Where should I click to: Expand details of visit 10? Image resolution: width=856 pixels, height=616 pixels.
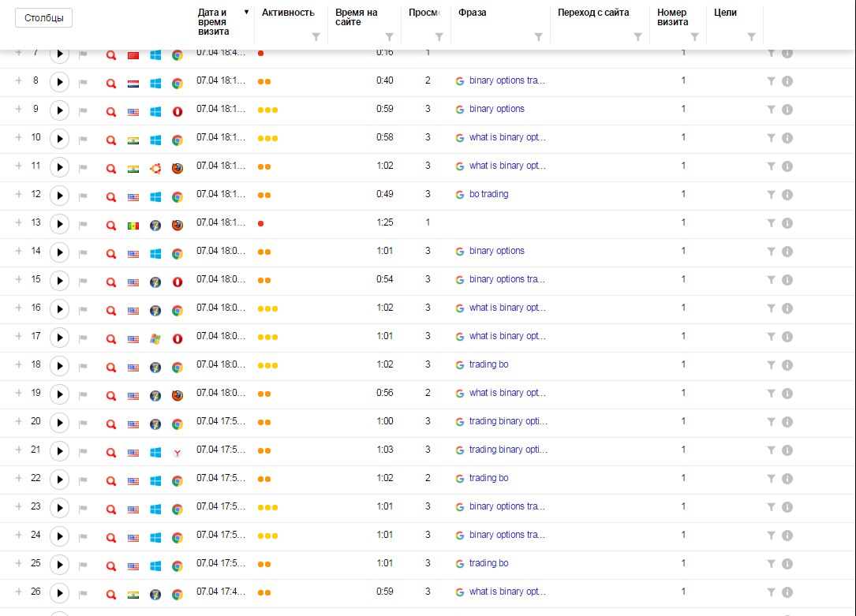[18, 137]
